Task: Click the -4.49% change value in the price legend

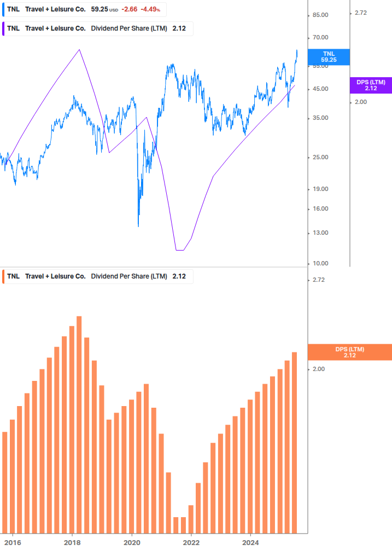Action: point(150,9)
